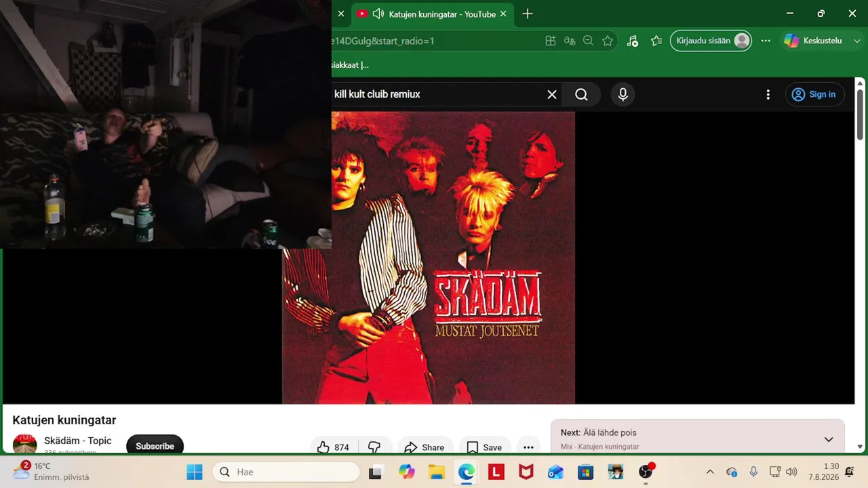Click the Kirjaudu sisään profile button
This screenshot has width=868, height=488.
coord(711,41)
